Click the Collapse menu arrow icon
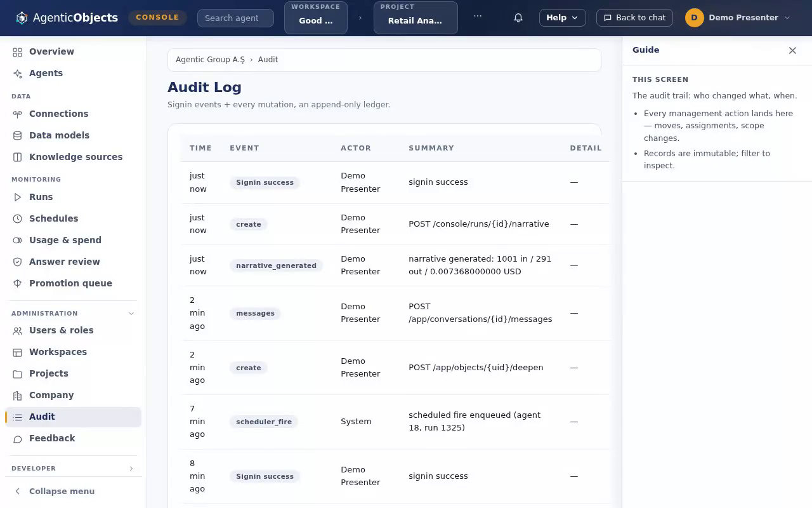 (18, 491)
